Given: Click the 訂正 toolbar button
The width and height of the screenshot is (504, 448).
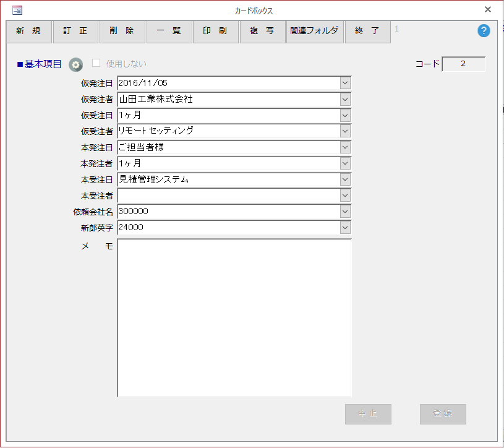Looking at the screenshot, I should (x=75, y=31).
